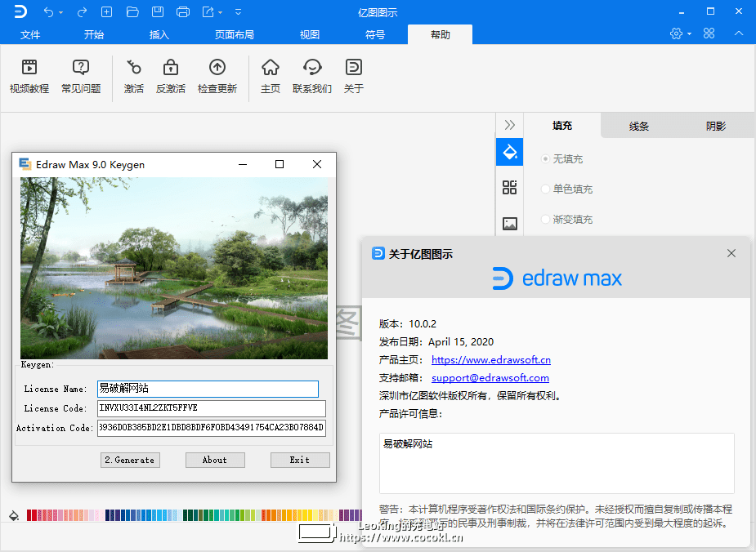Click 反激活 deactivate icon
The image size is (756, 552).
click(171, 76)
